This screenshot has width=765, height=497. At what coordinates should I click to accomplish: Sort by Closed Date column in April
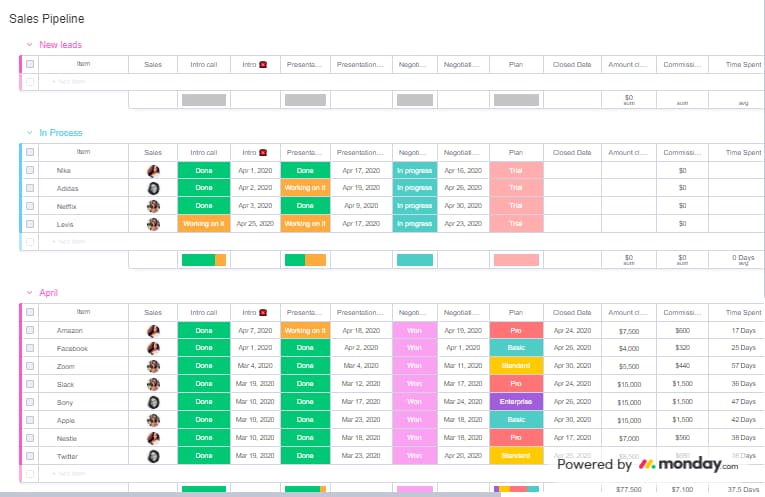click(572, 313)
